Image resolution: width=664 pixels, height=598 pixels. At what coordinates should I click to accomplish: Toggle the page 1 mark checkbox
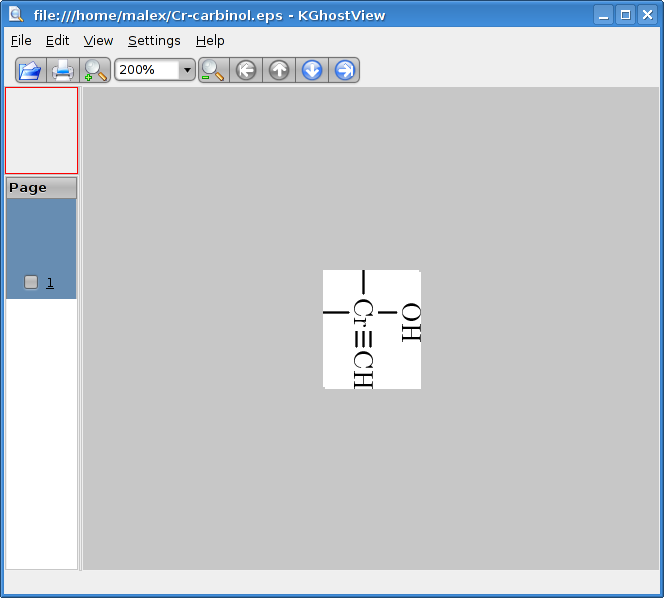[31, 282]
